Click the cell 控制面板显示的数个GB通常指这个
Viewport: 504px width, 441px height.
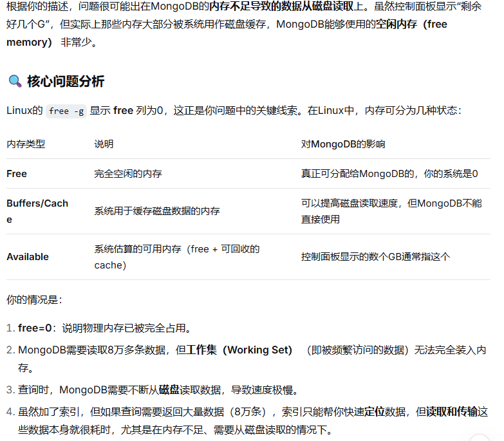coord(375,257)
